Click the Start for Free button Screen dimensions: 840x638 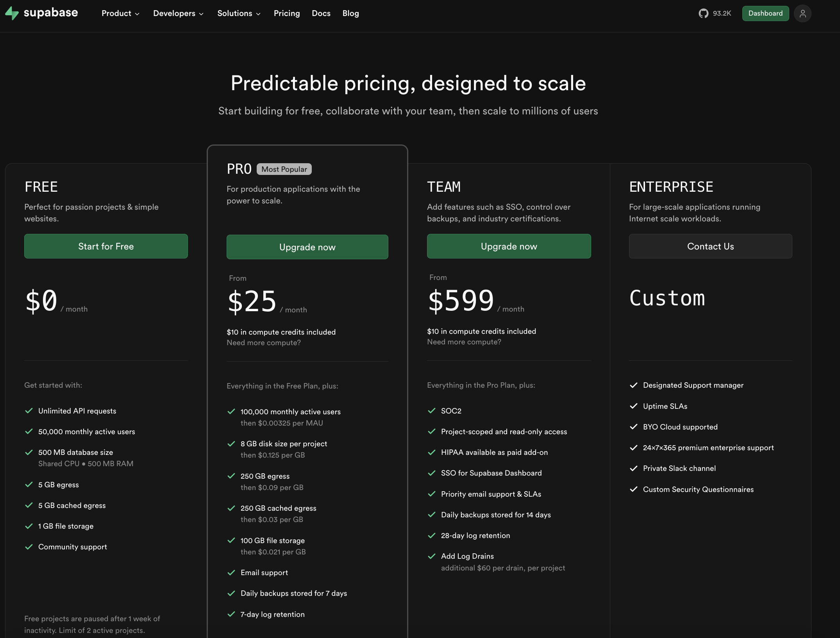point(106,246)
